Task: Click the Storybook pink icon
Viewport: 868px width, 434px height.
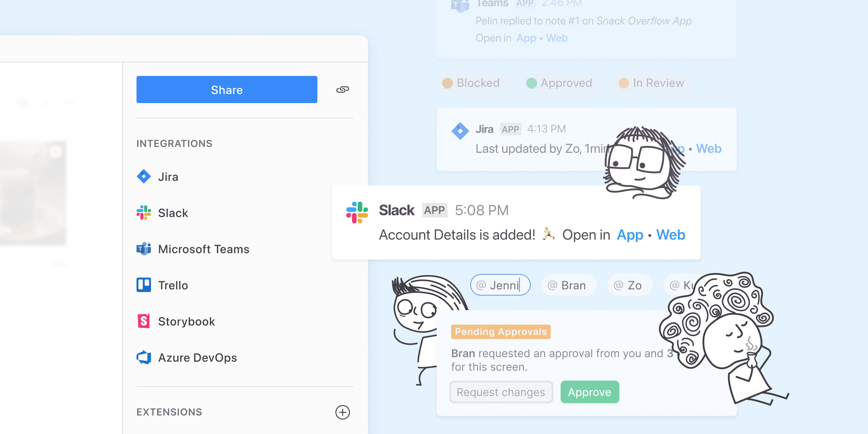Action: tap(144, 321)
